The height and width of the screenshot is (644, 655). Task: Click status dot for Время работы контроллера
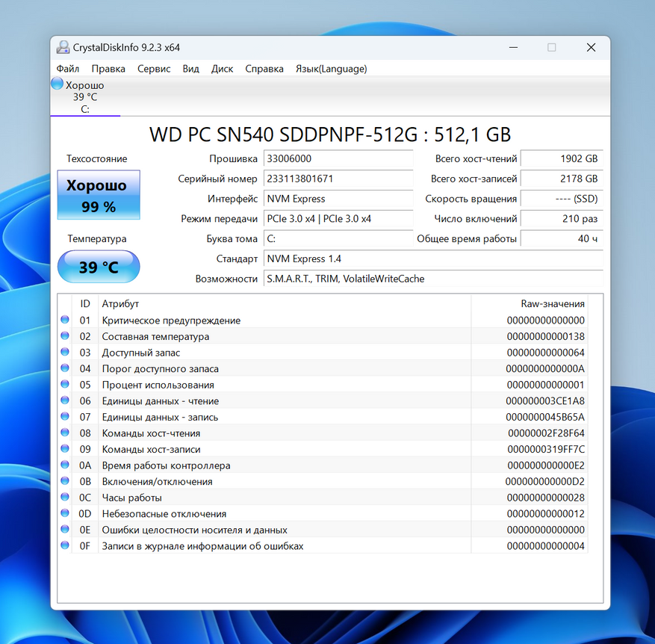tap(65, 465)
